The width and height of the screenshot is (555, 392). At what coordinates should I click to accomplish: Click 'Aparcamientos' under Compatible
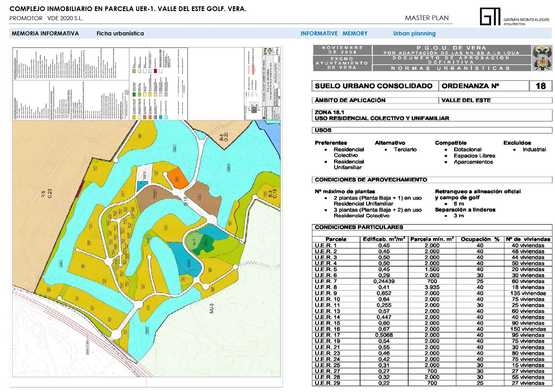click(473, 162)
